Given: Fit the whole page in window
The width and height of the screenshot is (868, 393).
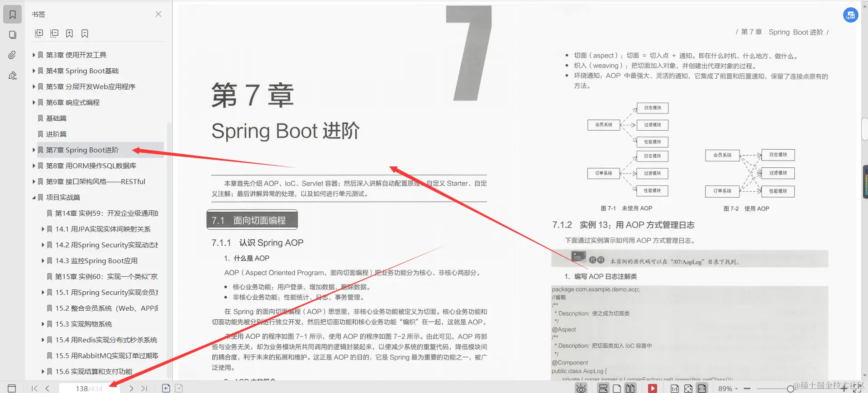Looking at the screenshot, I should pyautogui.click(x=688, y=388).
